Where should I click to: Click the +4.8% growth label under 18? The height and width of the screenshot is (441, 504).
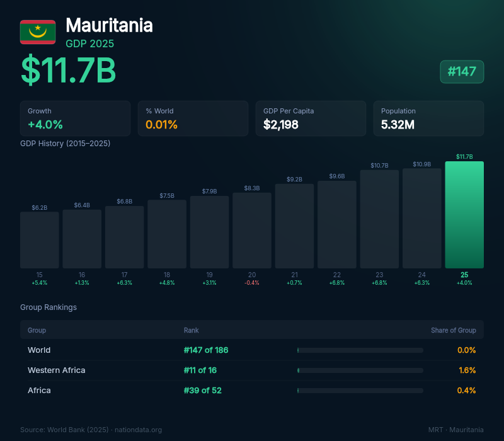tap(167, 283)
